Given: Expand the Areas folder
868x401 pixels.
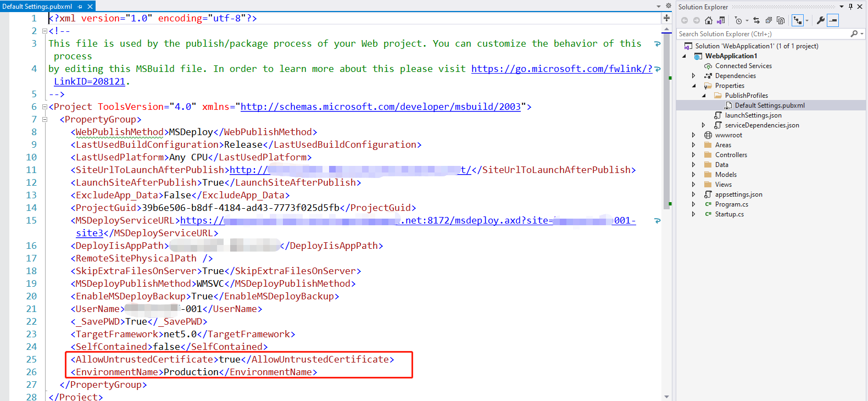Looking at the screenshot, I should coord(693,145).
